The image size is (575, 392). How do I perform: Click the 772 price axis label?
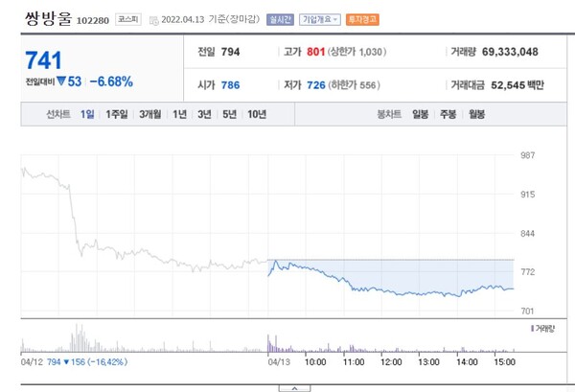[x=528, y=272]
